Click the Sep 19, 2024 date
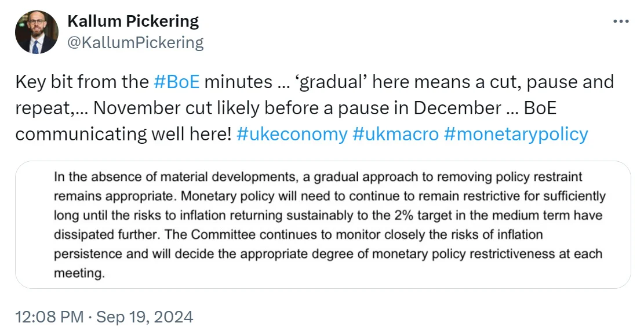The image size is (644, 330). pos(145,317)
